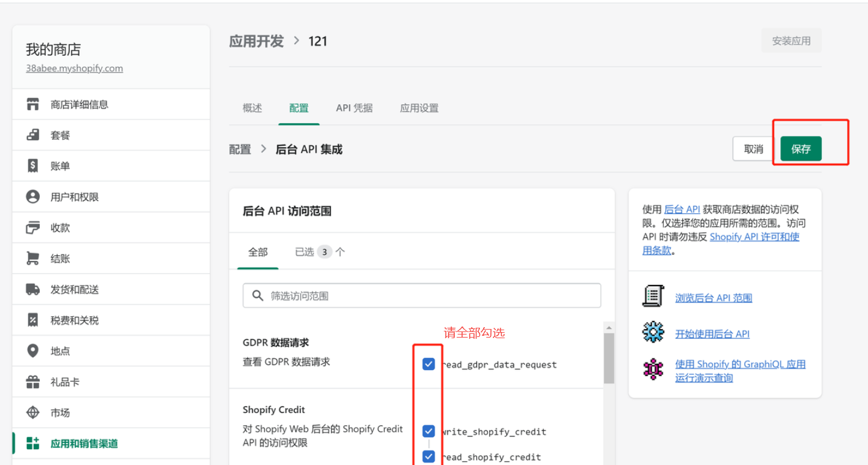
Task: Click the 安装应用 button
Action: (x=791, y=41)
